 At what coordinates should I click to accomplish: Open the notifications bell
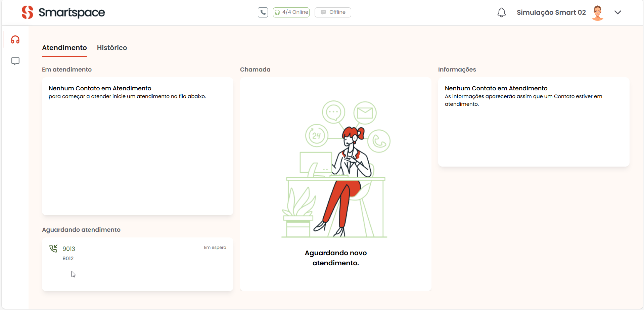pos(501,12)
